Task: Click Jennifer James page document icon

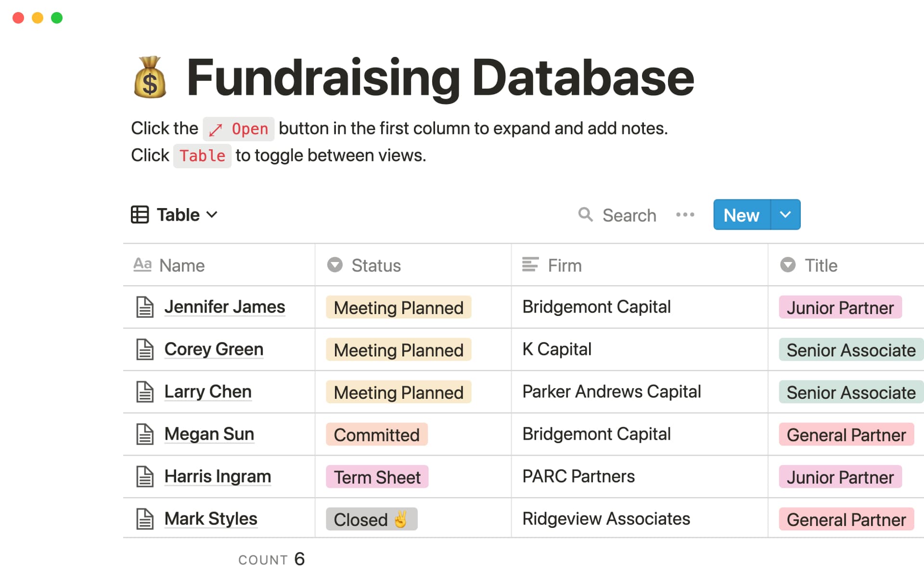Action: coord(145,307)
